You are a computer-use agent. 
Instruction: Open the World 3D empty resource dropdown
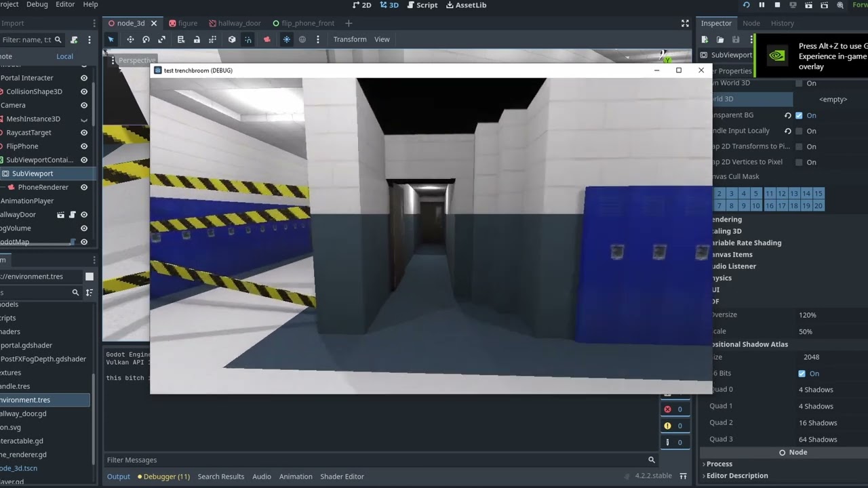pyautogui.click(x=833, y=99)
